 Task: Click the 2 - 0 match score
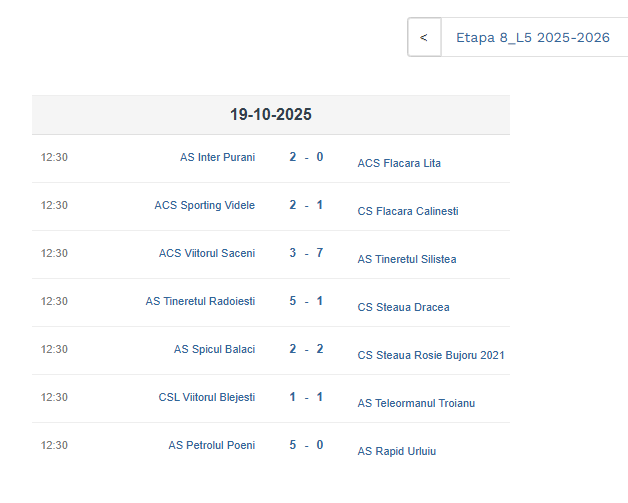pos(306,157)
